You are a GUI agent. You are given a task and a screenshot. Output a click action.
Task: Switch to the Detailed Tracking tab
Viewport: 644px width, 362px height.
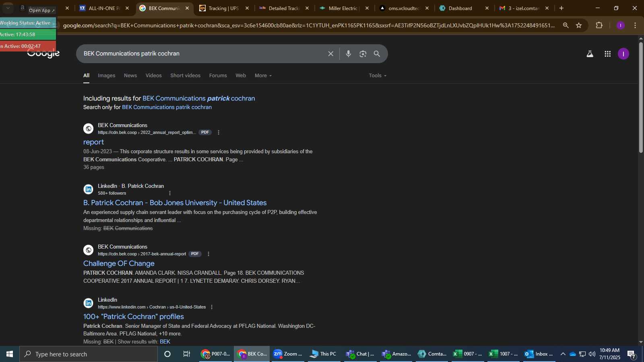tap(284, 8)
